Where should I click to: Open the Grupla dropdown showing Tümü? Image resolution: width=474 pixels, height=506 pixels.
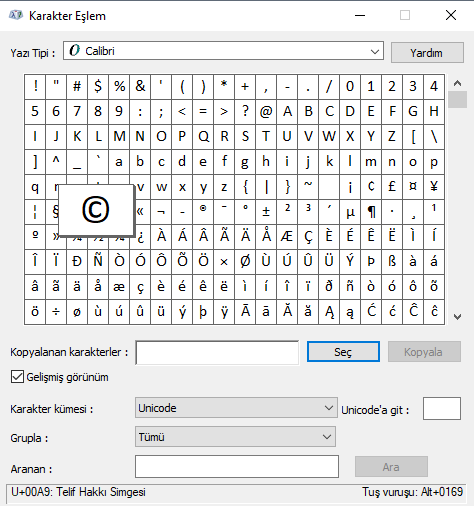tap(235, 437)
